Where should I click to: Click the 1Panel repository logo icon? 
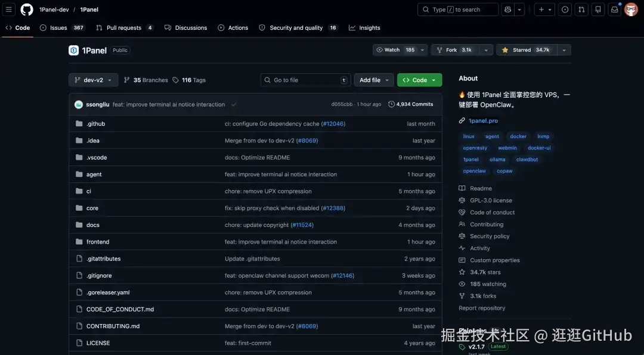pos(73,50)
